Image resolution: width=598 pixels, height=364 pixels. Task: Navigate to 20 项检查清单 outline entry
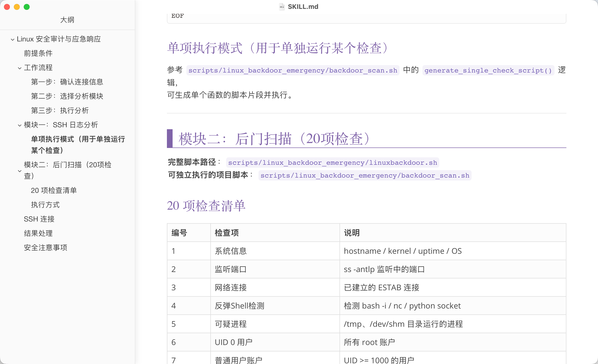[x=54, y=190]
